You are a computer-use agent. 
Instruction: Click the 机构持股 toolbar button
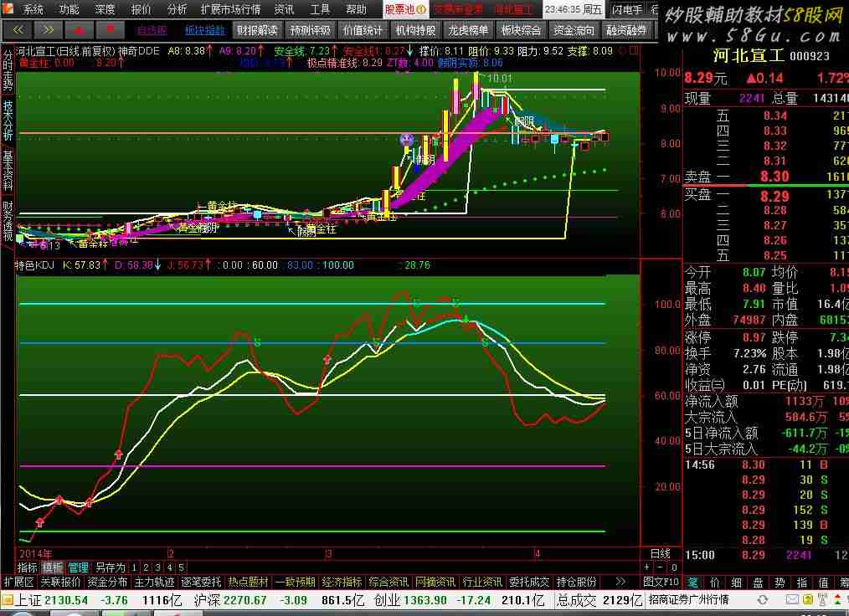click(415, 30)
